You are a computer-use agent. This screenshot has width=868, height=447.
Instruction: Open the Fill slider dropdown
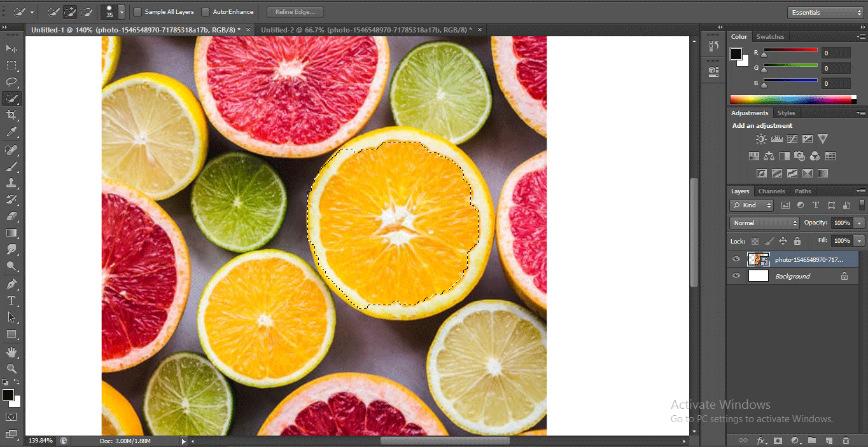tap(860, 241)
